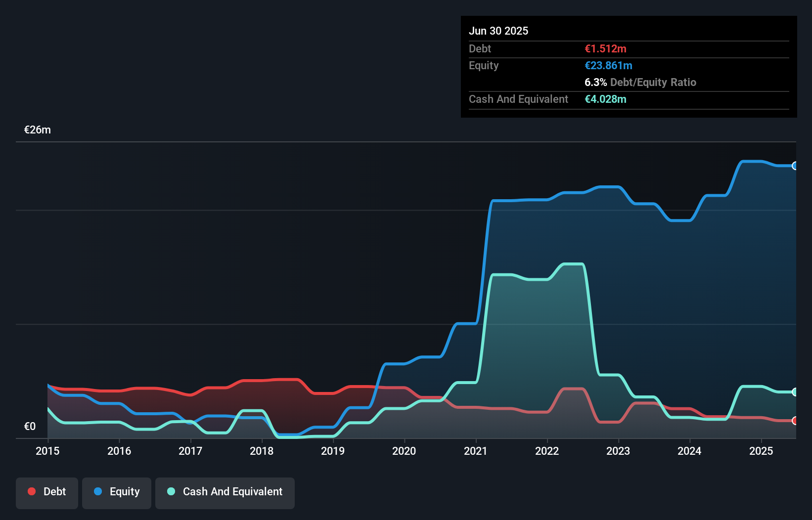This screenshot has width=812, height=520.
Task: Click the 2015 label on the x-axis
Action: tap(47, 451)
